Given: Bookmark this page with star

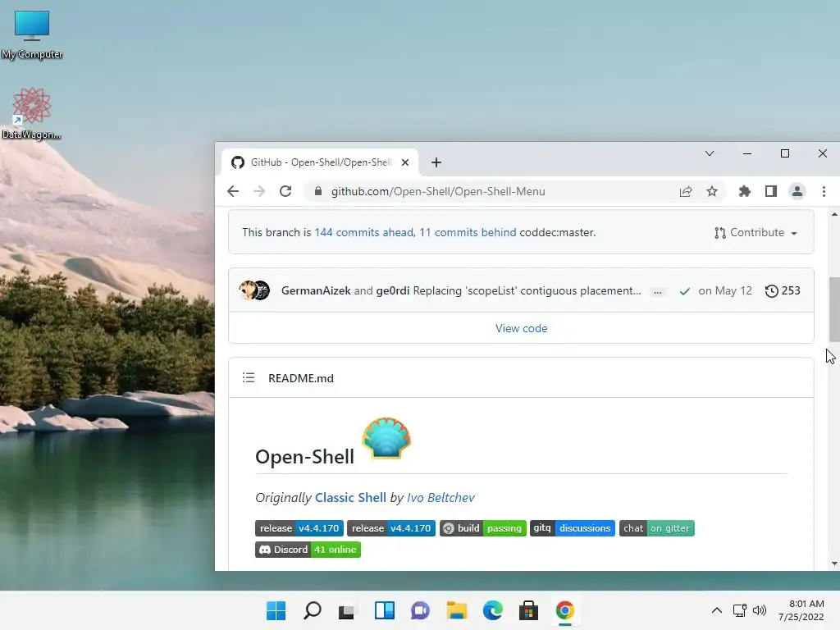Looking at the screenshot, I should tap(711, 191).
